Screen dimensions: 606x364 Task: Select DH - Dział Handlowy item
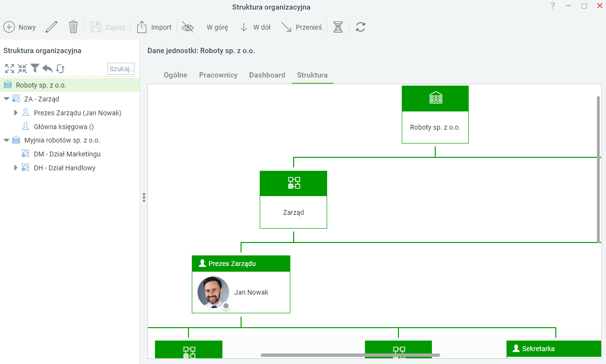65,168
